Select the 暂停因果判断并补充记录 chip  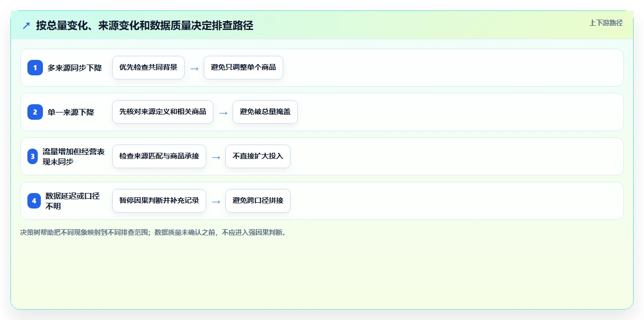pyautogui.click(x=159, y=201)
